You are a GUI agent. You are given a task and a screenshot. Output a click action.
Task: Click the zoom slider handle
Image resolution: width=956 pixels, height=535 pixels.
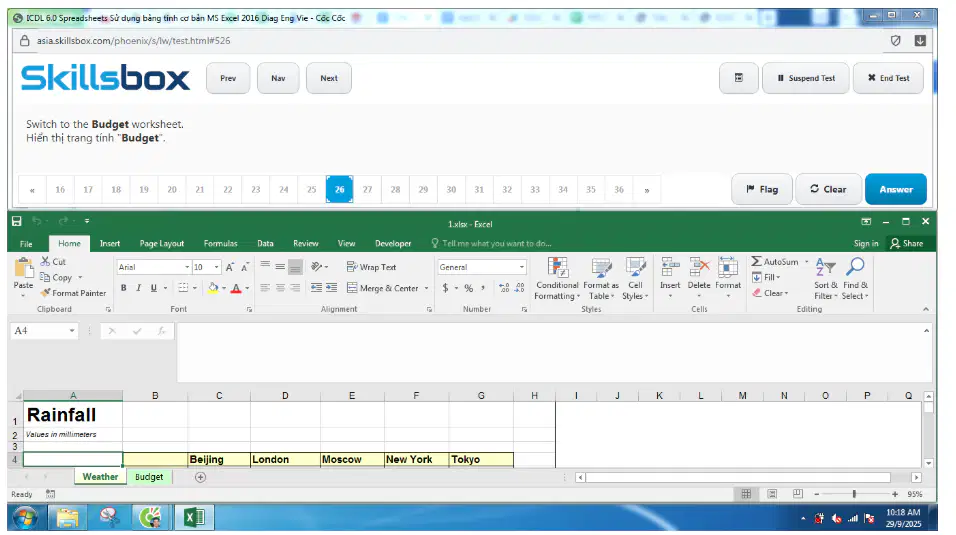(x=854, y=494)
